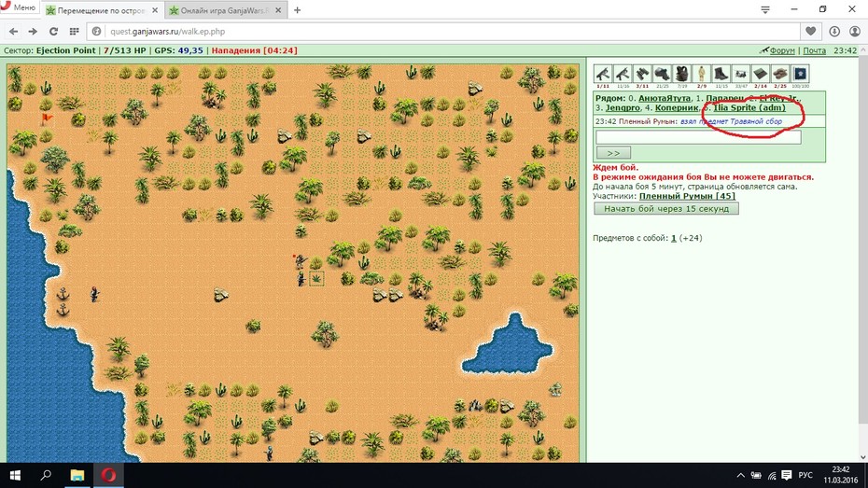The image size is (868, 488).
Task: Click the first submachine gun equipment slot
Action: 603,74
